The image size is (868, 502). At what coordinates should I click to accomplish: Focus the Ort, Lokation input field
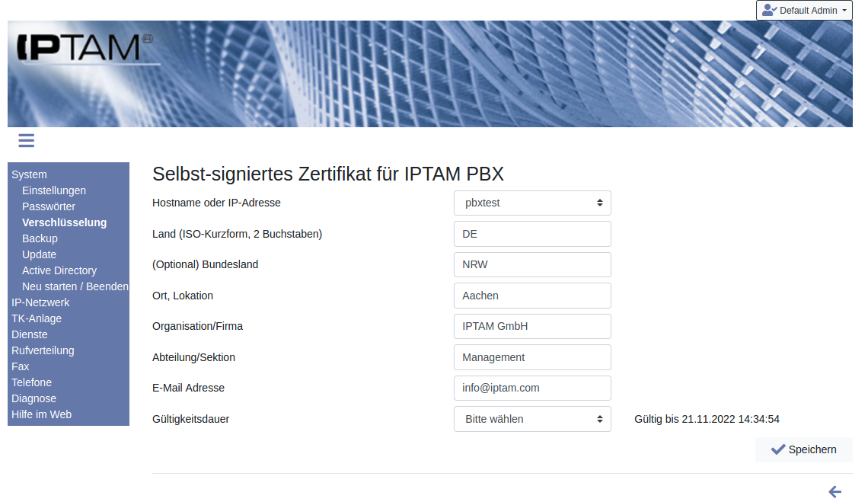532,296
